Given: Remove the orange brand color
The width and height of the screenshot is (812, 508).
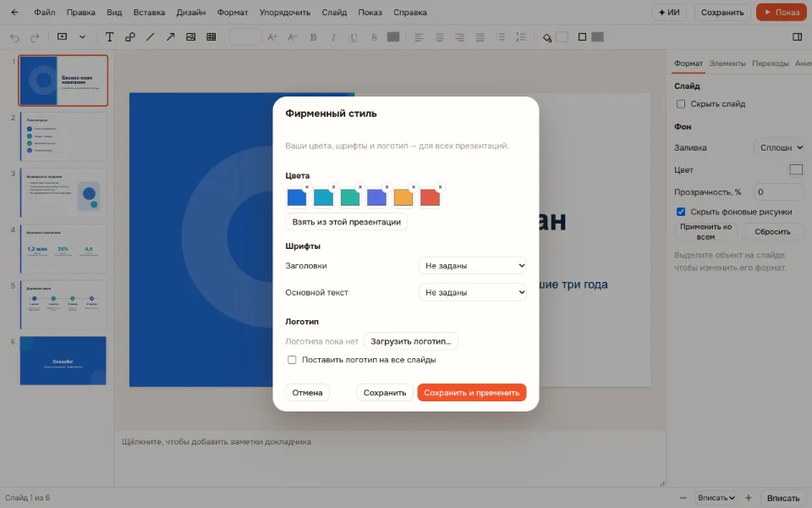Looking at the screenshot, I should point(414,187).
